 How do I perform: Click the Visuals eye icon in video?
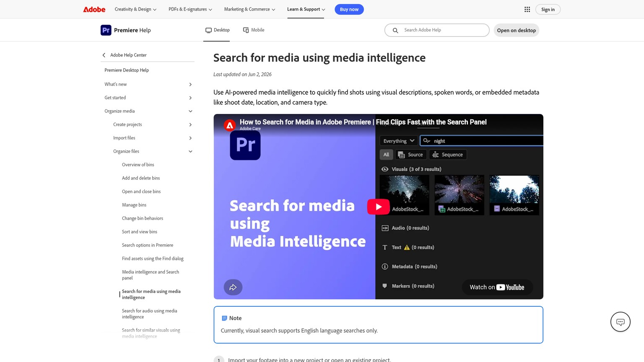tap(384, 169)
